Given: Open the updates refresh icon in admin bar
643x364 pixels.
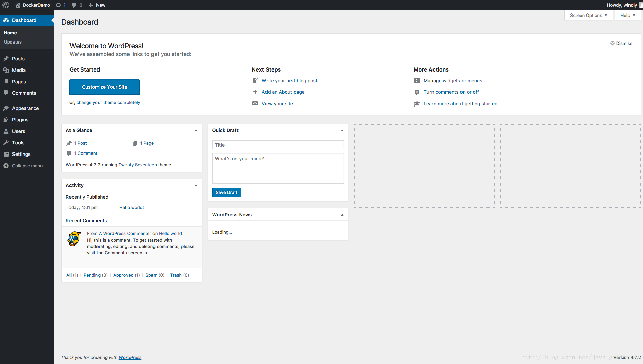Looking at the screenshot, I should point(58,5).
